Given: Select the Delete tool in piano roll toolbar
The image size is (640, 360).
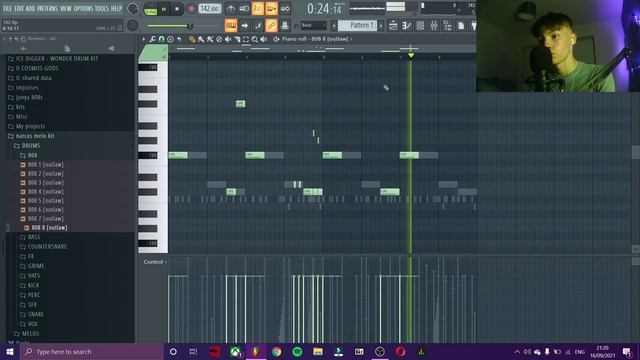Looking at the screenshot, I should [x=219, y=39].
